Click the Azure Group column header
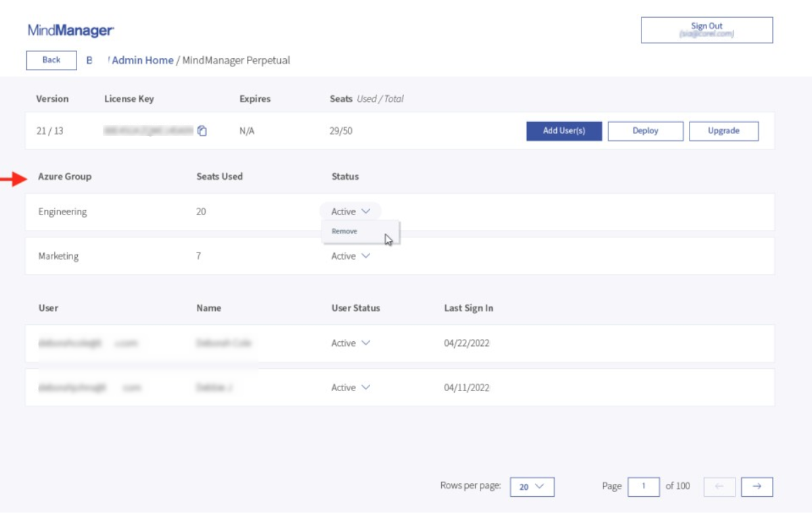Viewport: 812px width, 513px height. point(65,177)
